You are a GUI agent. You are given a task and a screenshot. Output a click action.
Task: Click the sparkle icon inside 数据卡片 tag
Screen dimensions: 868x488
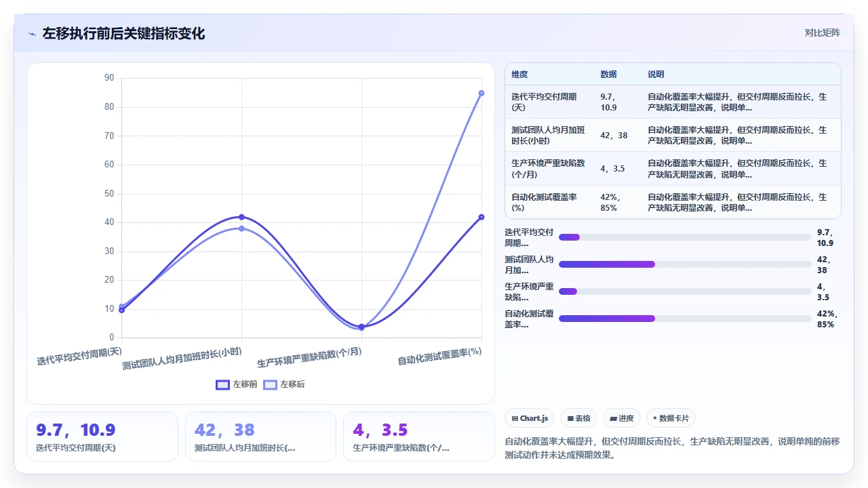coord(654,418)
